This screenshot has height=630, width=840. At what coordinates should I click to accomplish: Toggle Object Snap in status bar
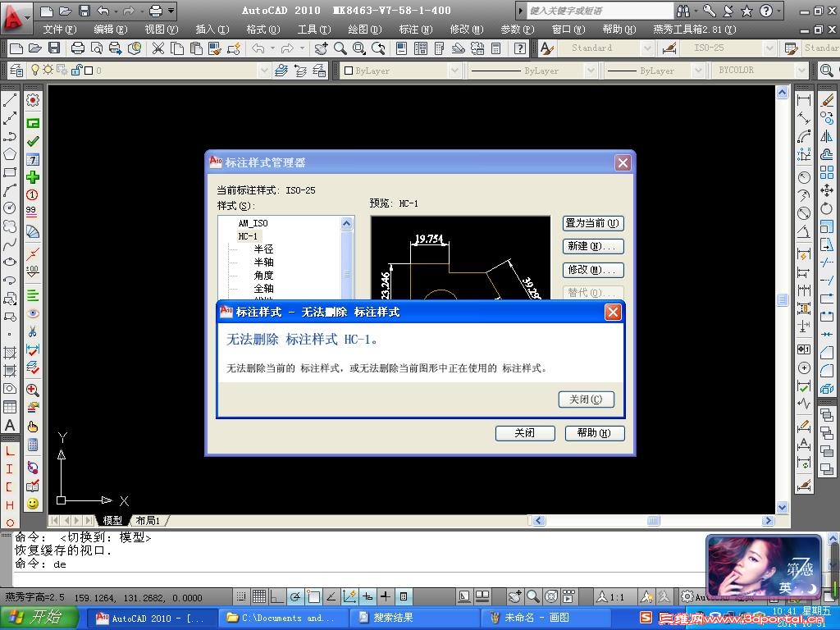[313, 596]
